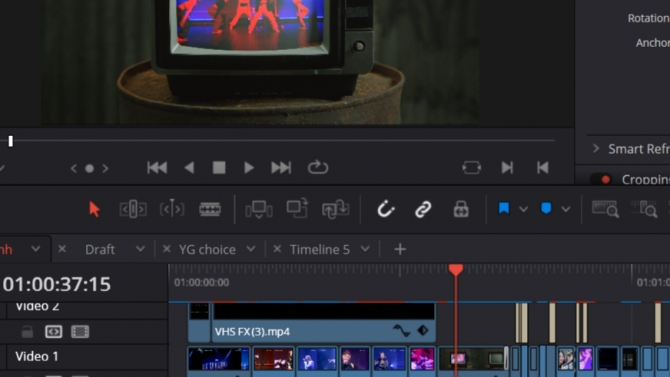The height and width of the screenshot is (377, 670).
Task: Click the Mark In icon
Action: (x=507, y=168)
